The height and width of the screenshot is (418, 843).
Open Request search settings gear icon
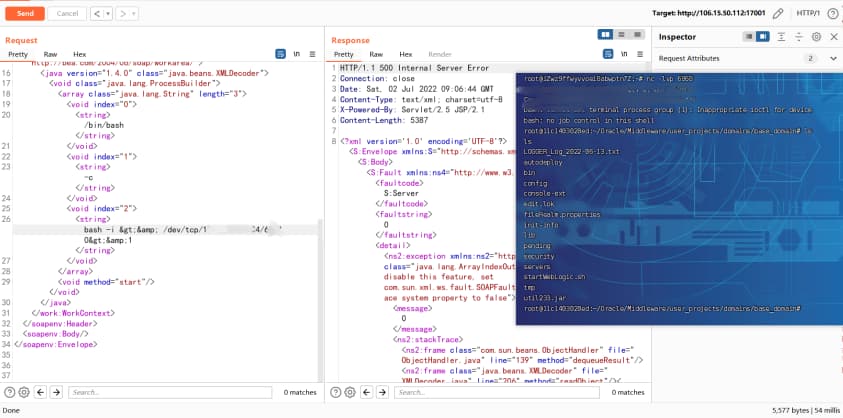pyautogui.click(x=24, y=392)
